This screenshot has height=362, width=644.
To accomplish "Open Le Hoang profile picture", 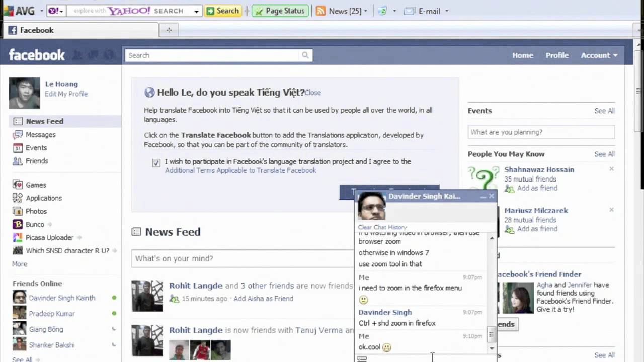I will point(24,93).
